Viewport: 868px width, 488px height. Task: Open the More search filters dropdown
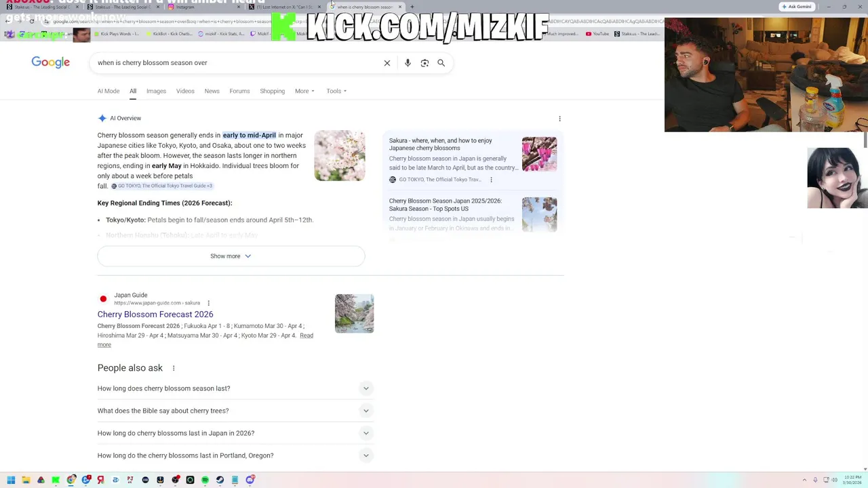click(304, 91)
